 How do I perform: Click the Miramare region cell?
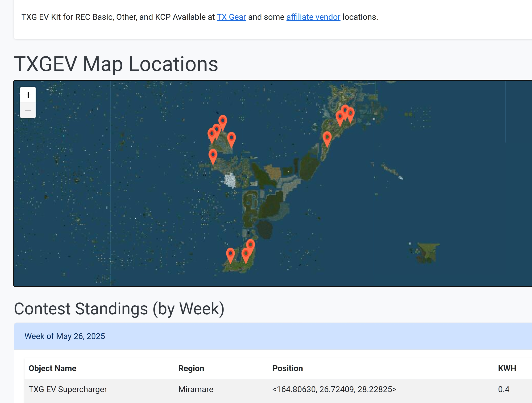coord(195,389)
